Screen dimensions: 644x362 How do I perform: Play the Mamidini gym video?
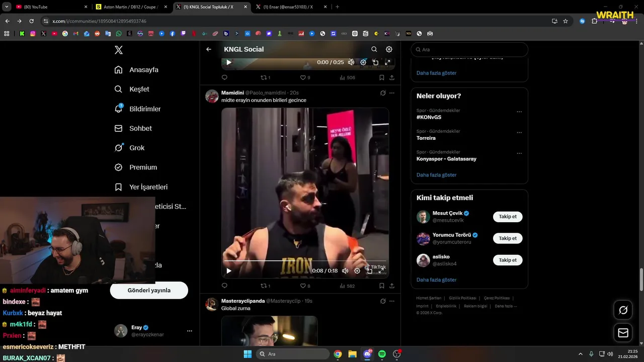point(229,270)
